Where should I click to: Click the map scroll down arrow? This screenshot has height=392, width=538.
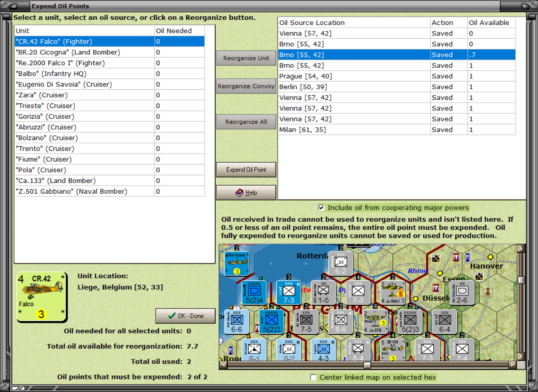click(520, 357)
